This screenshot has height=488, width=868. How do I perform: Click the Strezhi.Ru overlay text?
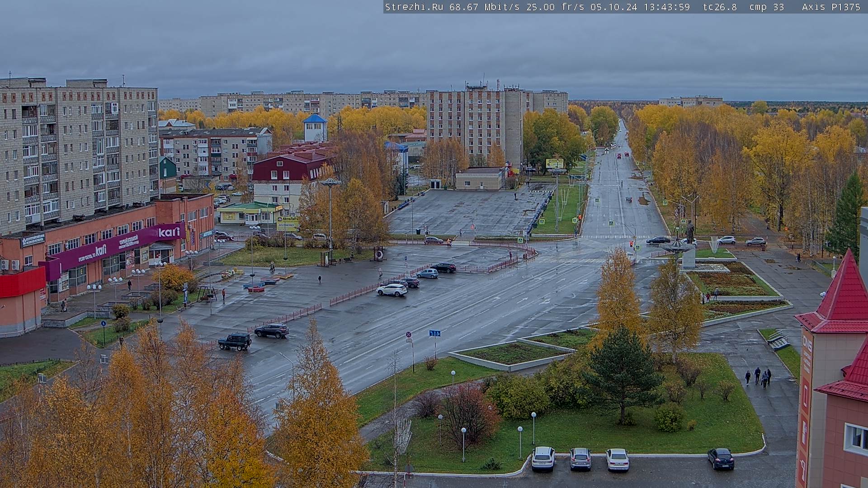click(414, 7)
